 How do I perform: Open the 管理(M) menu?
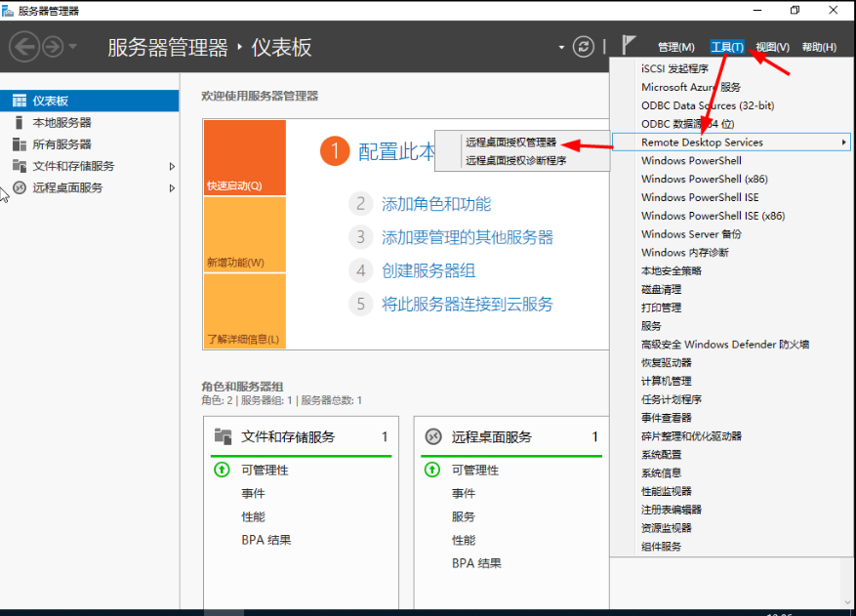click(x=675, y=47)
